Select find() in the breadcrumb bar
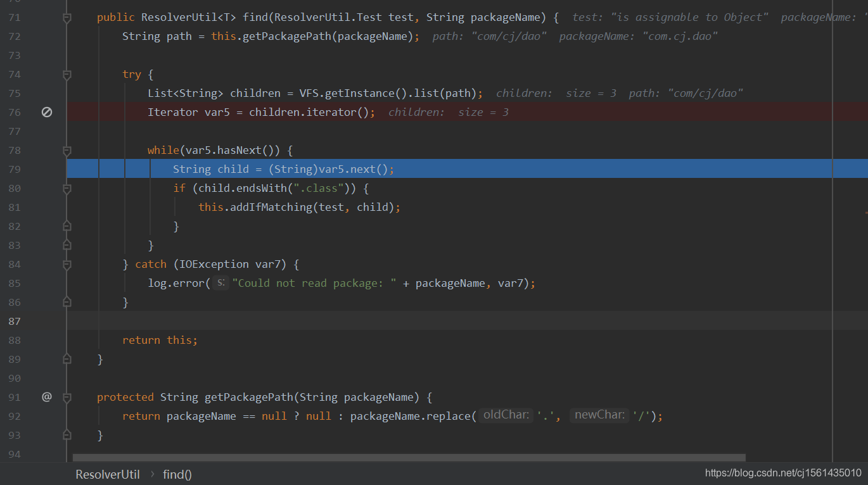The height and width of the screenshot is (485, 868). [x=177, y=474]
